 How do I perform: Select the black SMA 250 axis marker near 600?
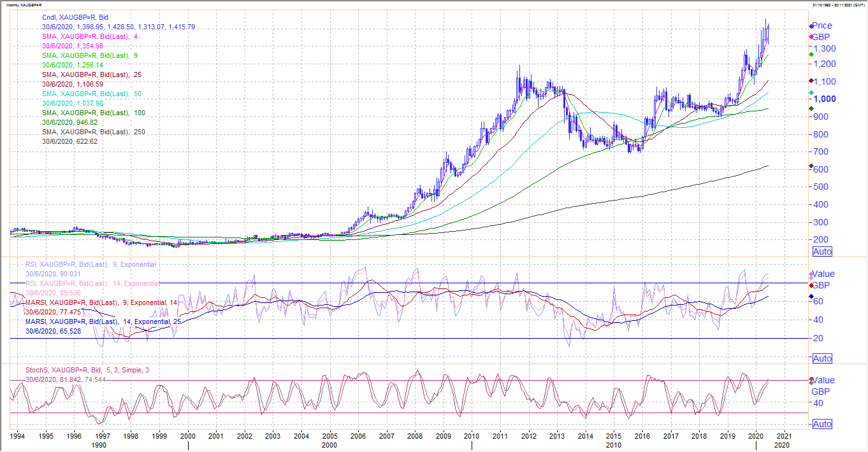[x=811, y=166]
